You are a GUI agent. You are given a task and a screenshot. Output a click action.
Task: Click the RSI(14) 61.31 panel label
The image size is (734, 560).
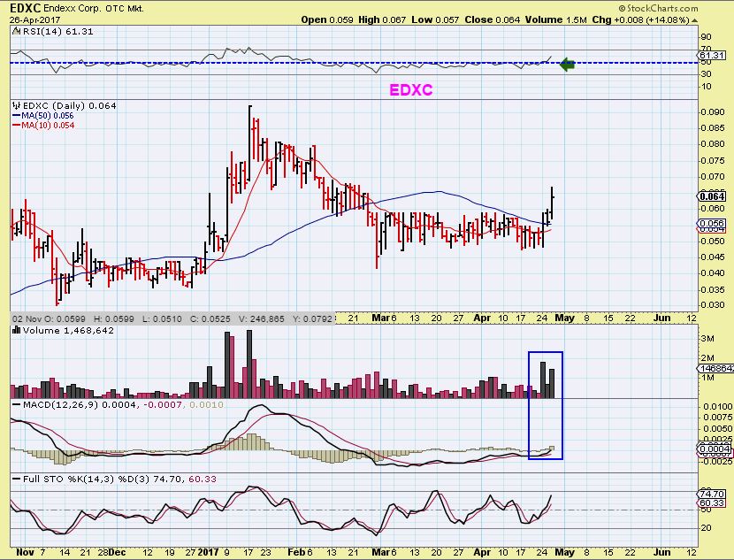(57, 31)
